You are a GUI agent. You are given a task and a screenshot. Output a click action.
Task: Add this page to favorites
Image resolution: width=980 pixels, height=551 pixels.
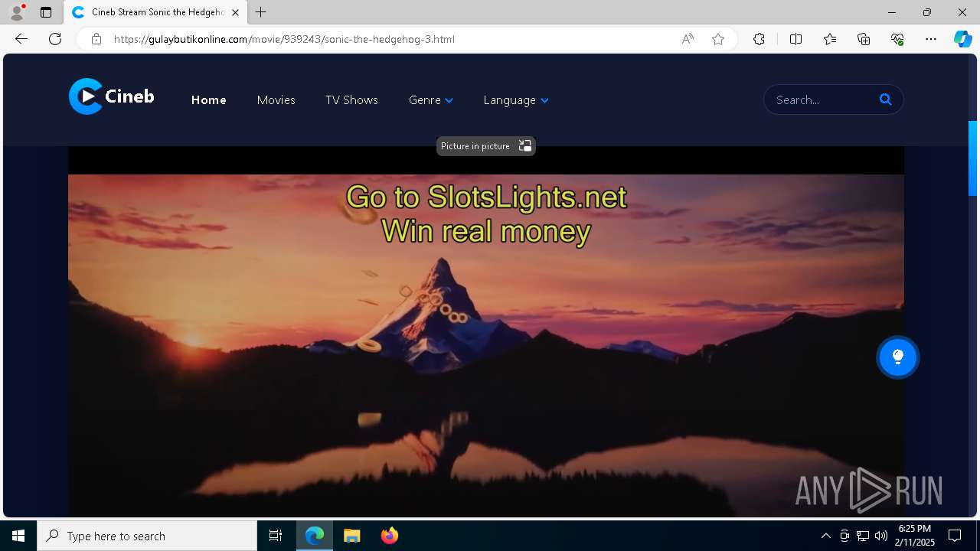(718, 39)
